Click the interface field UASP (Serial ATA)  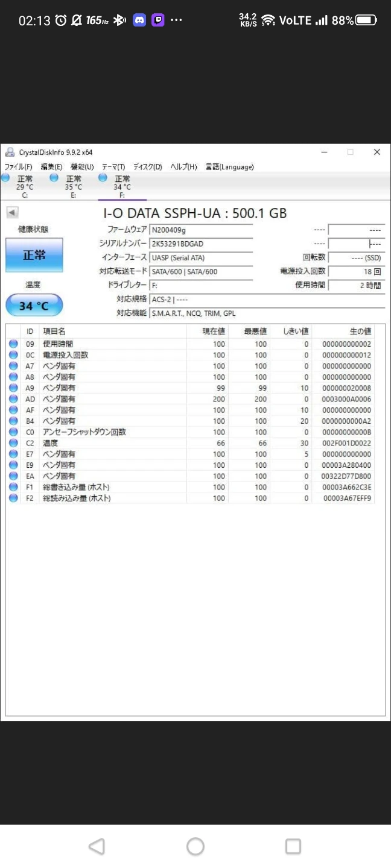201,257
